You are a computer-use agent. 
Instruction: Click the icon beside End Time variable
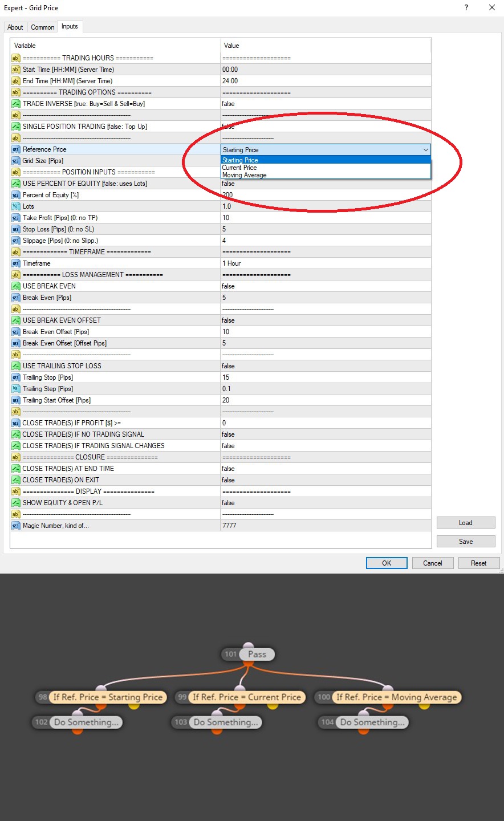(x=16, y=81)
